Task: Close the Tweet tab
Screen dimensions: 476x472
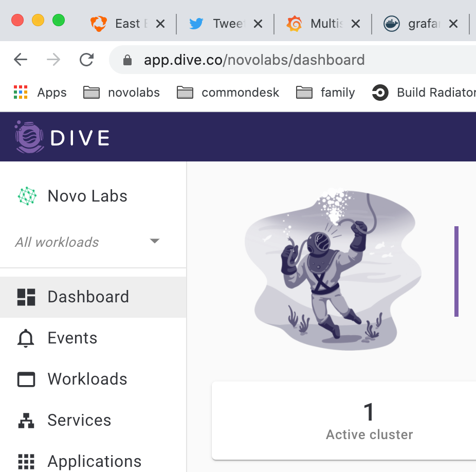Action: [x=258, y=24]
